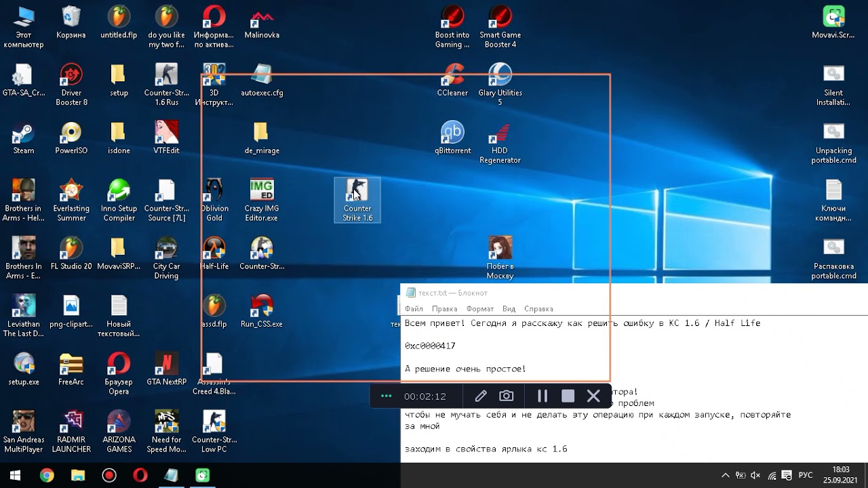Screen dimensions: 868x488
Task: Open the Распаковка portable.cmd file
Action: point(833,258)
